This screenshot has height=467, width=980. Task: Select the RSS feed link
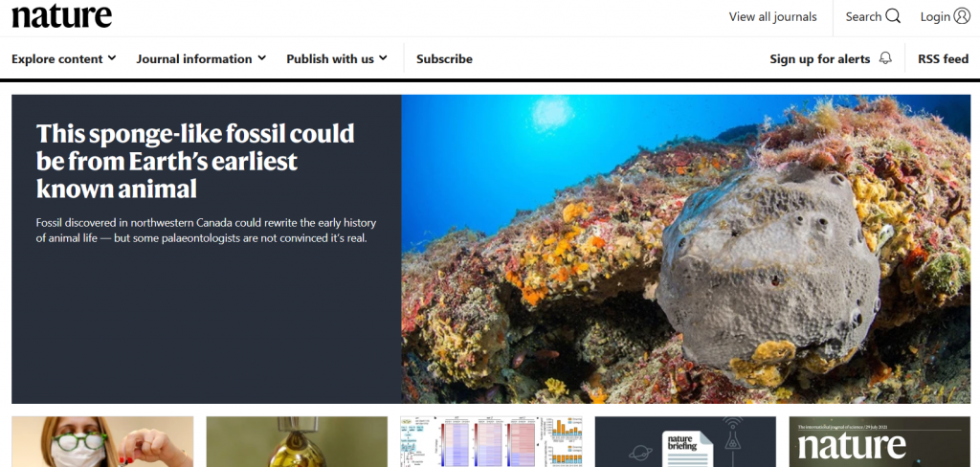(943, 58)
